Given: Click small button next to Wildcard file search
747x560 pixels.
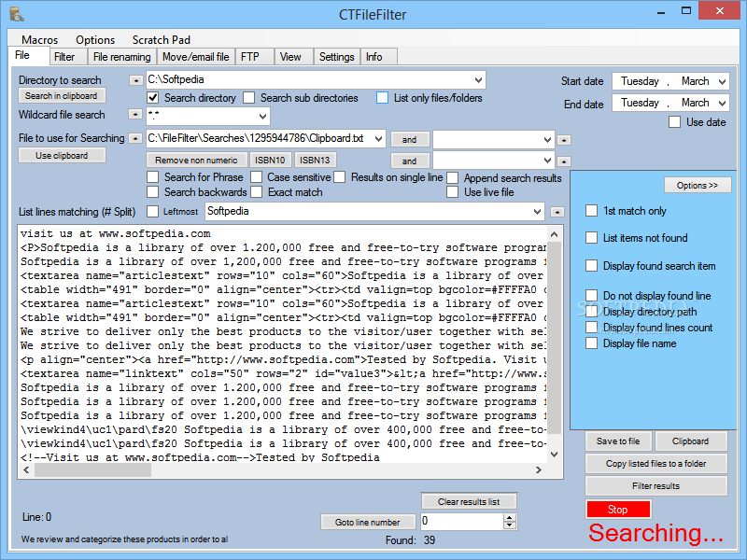Looking at the screenshot, I should coord(135,114).
